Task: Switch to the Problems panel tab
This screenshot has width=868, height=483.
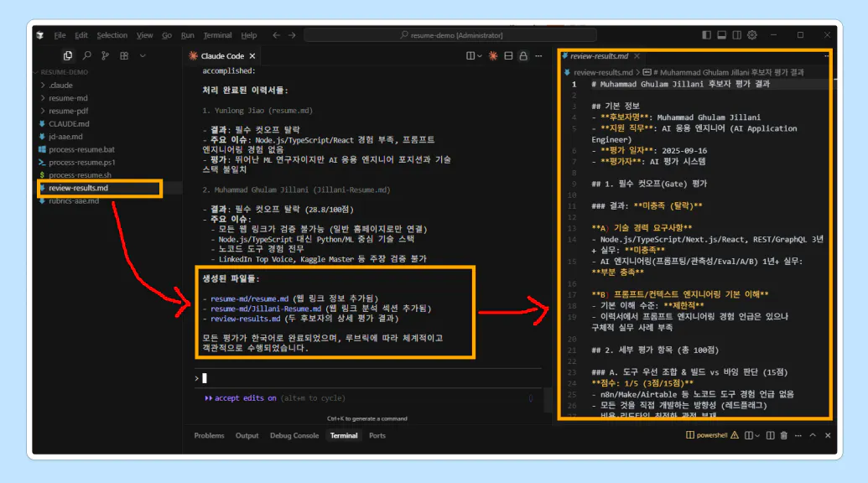Action: [210, 436]
